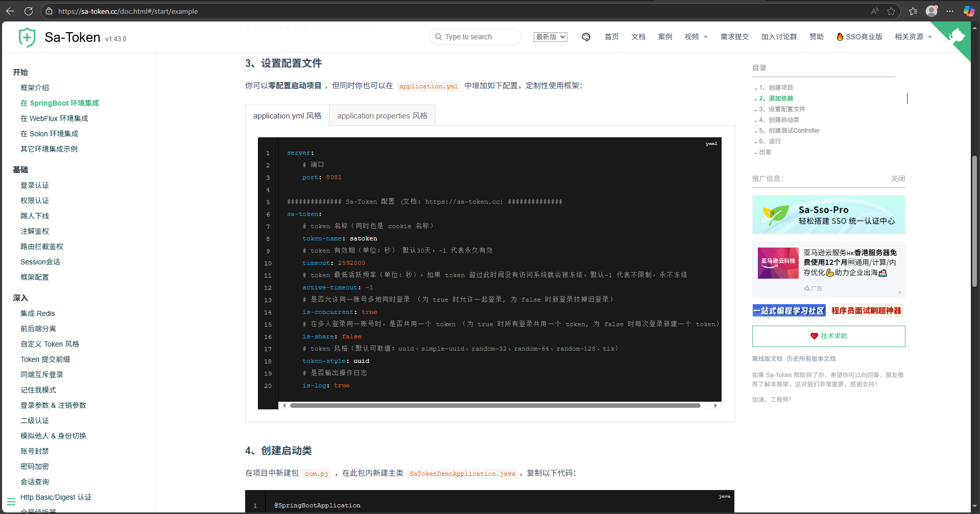Add this page to favorites with star icon

(891, 11)
